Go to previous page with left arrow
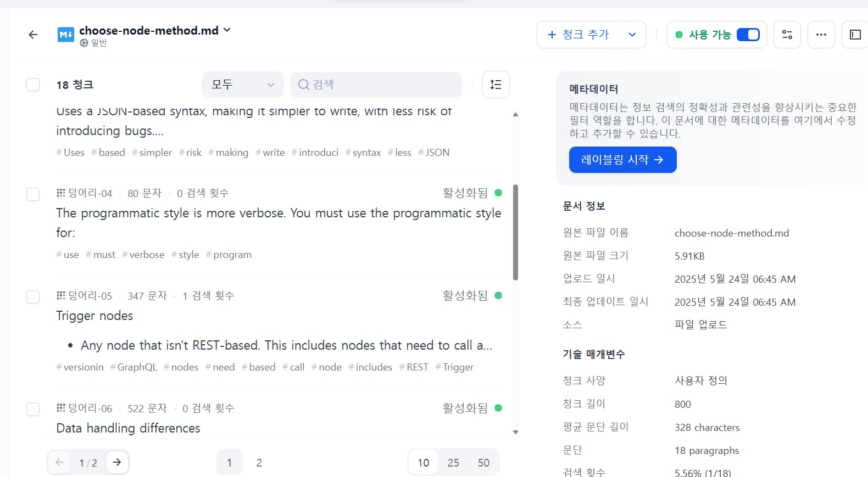This screenshot has height=477, width=868. 59,462
